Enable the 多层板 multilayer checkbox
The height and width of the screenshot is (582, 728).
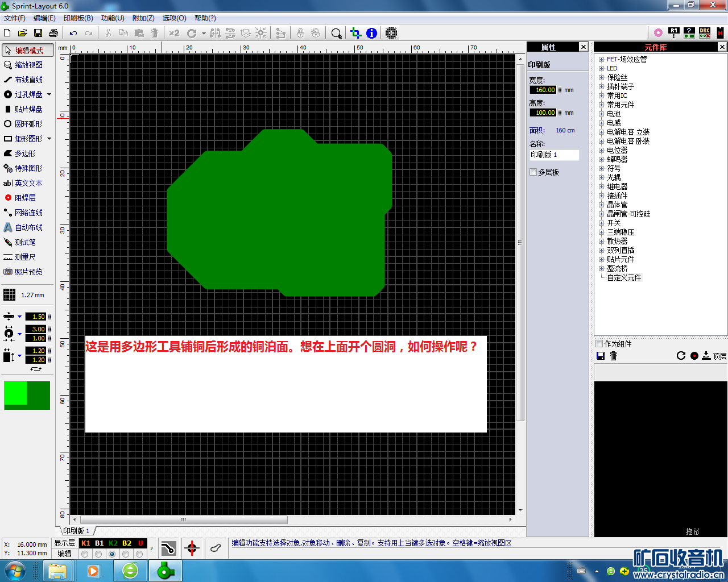tap(533, 172)
